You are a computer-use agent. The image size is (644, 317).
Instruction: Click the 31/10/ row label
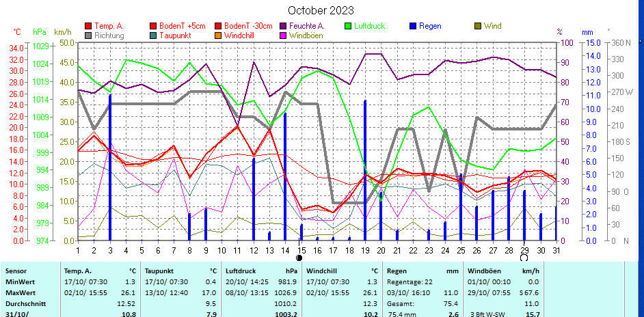click(16, 314)
